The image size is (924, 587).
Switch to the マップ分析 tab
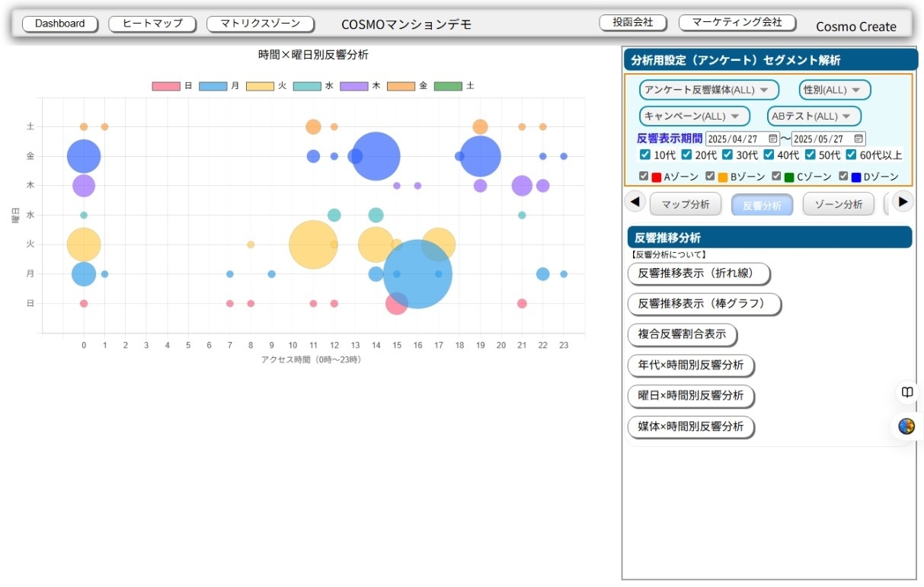tap(685, 204)
